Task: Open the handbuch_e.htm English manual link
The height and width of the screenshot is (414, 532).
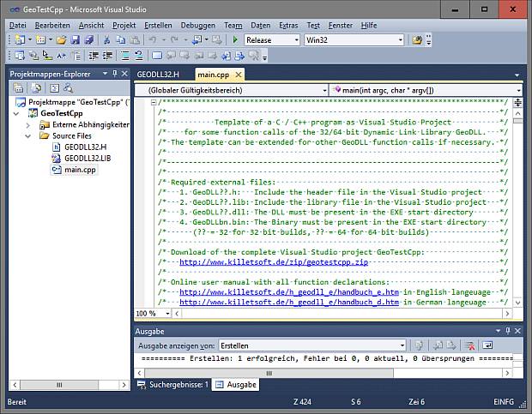Action: pos(289,292)
